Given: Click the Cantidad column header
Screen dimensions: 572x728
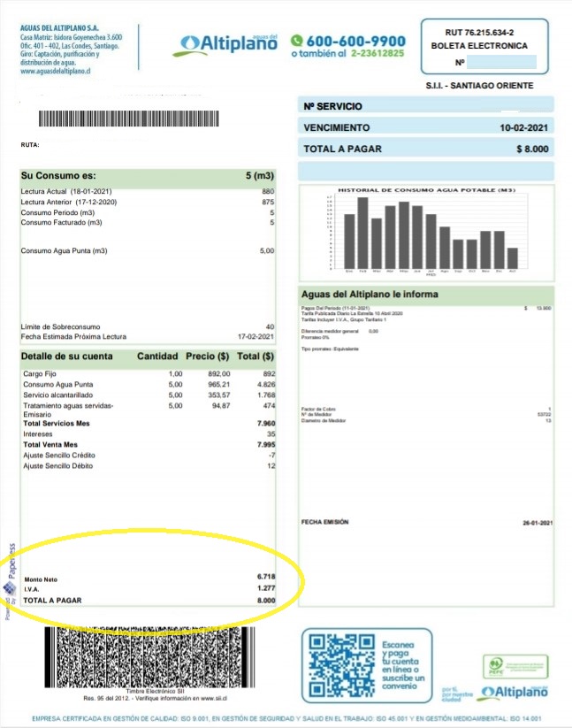Looking at the screenshot, I should tap(157, 356).
